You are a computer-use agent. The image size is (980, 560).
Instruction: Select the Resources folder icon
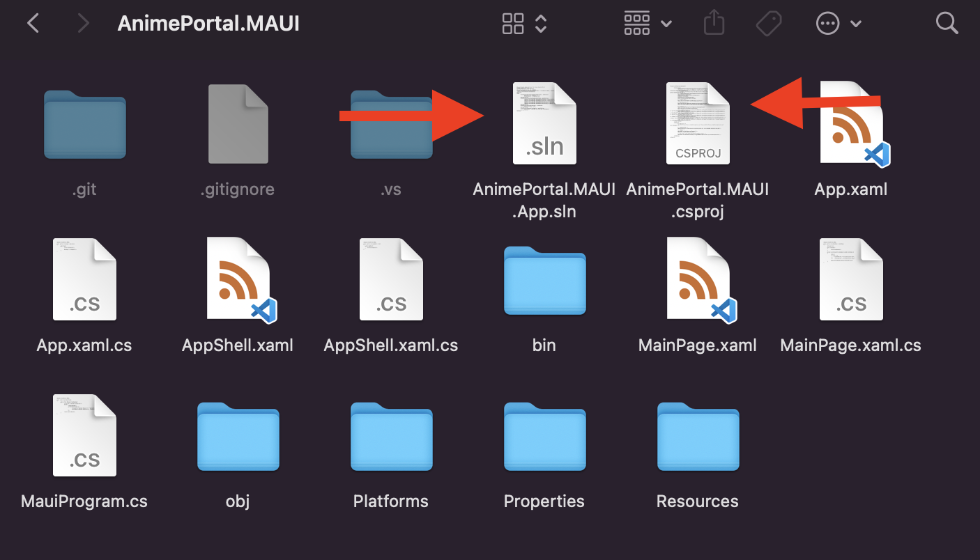[698, 436]
